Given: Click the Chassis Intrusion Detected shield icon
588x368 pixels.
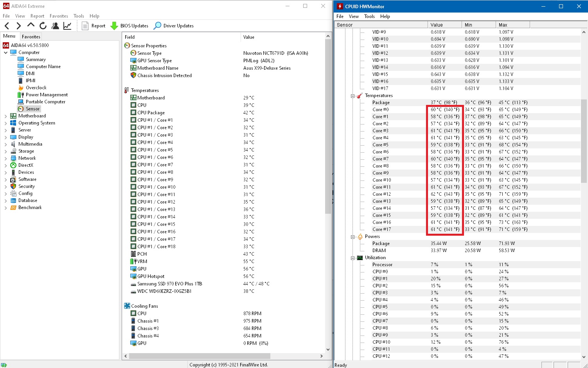Looking at the screenshot, I should 133,76.
